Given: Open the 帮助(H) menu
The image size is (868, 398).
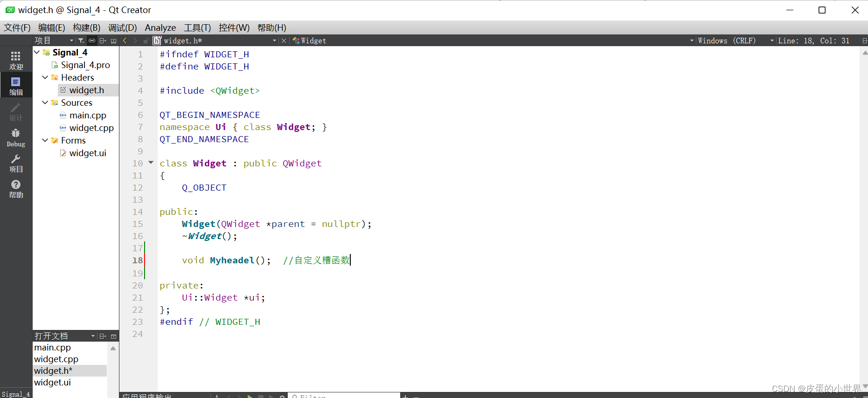Looking at the screenshot, I should coord(271,27).
